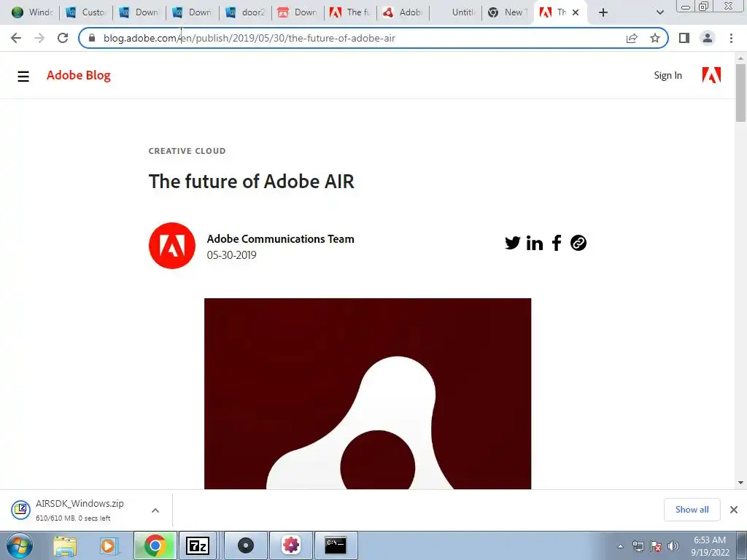This screenshot has height=560, width=747.
Task: Share the article on Facebook
Action: point(557,243)
